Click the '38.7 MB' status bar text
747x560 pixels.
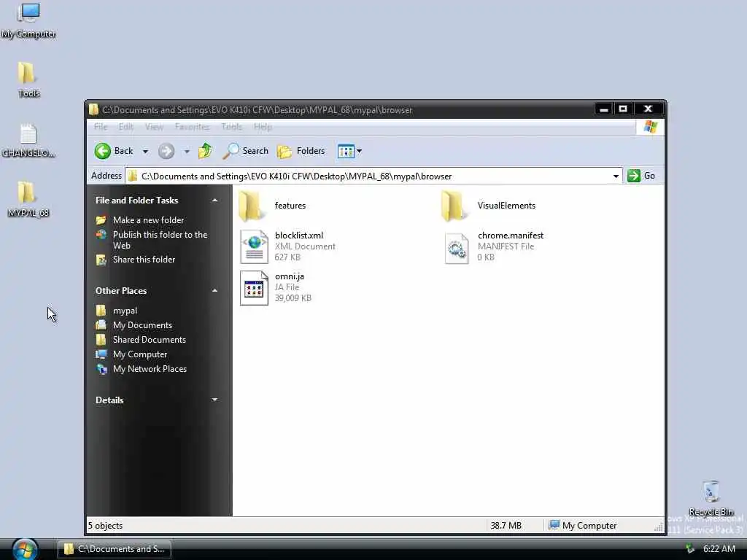[x=506, y=526]
